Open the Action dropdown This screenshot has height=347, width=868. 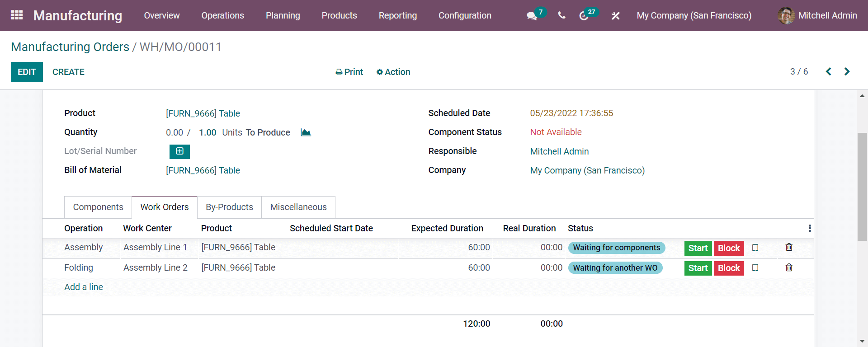point(393,72)
